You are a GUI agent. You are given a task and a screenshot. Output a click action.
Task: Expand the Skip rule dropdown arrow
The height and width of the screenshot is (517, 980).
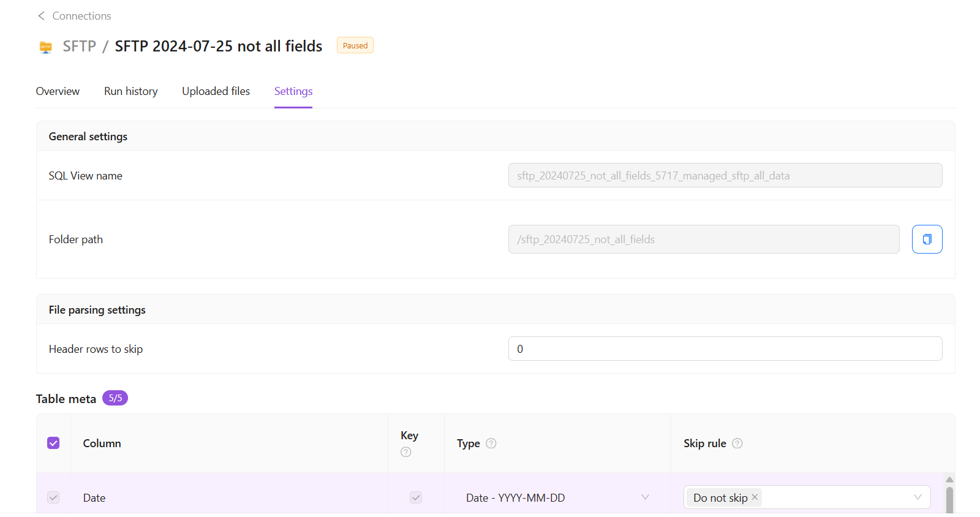click(x=917, y=497)
